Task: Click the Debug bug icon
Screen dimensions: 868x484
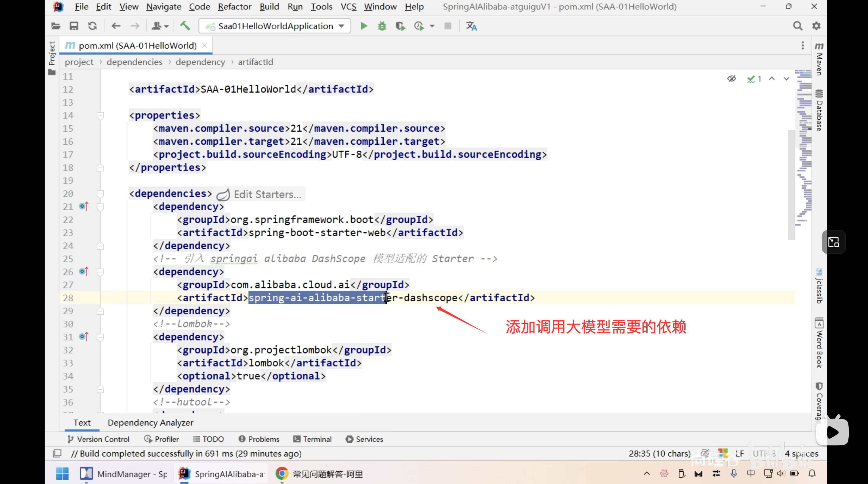Action: click(x=382, y=26)
